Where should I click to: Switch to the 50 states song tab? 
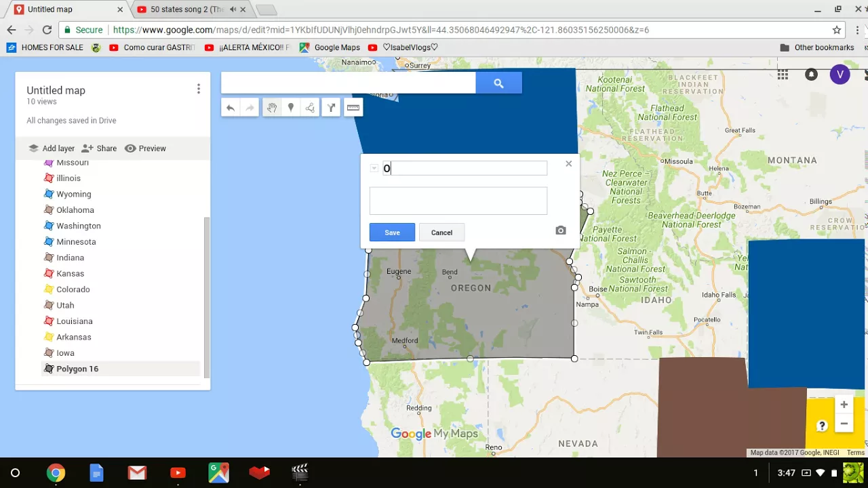click(187, 9)
